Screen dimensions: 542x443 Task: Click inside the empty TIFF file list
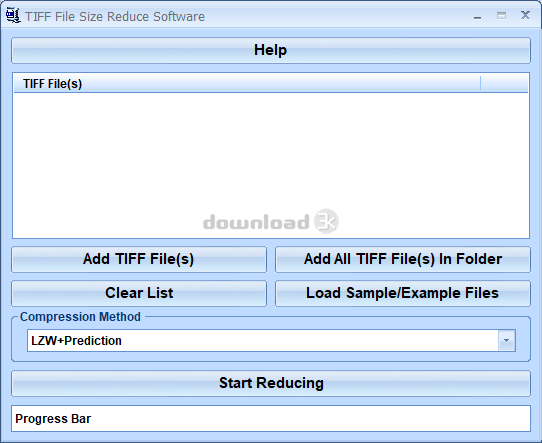coord(271,165)
